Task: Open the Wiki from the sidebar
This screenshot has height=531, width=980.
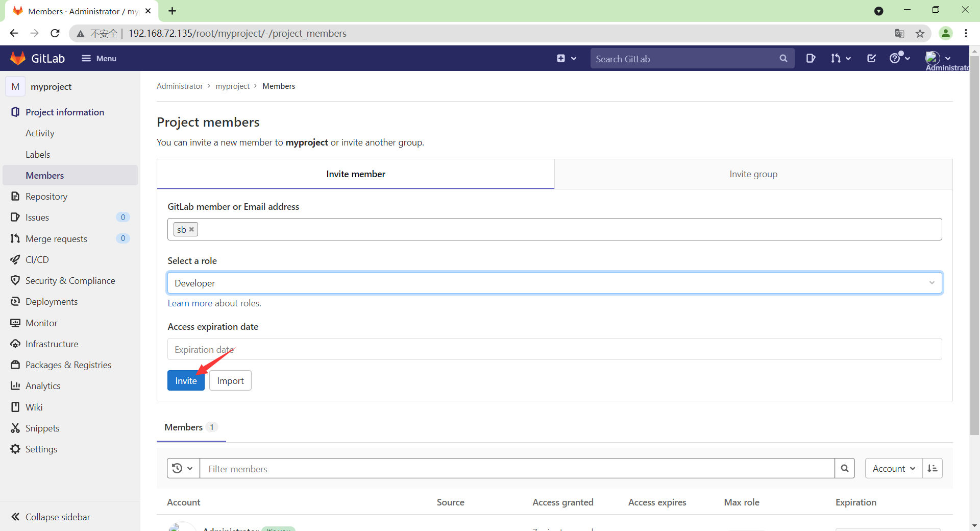Action: 34,407
